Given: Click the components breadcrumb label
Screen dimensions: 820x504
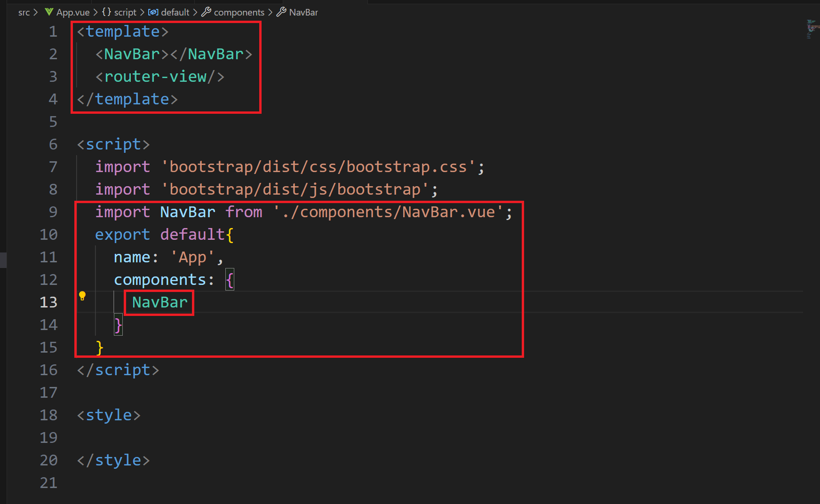Looking at the screenshot, I should [239, 12].
